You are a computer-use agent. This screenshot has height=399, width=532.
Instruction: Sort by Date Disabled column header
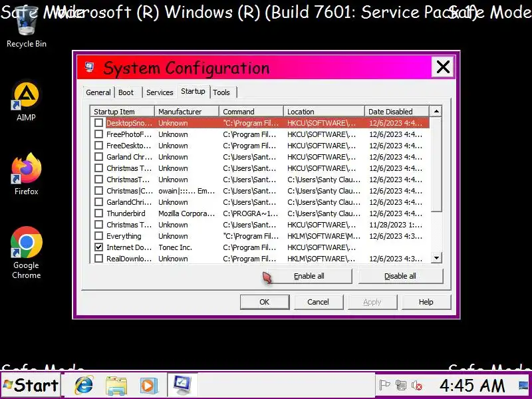coord(396,111)
